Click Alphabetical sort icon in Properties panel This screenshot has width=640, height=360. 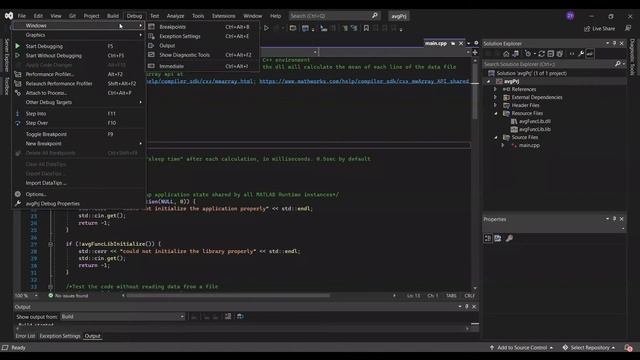498,238
